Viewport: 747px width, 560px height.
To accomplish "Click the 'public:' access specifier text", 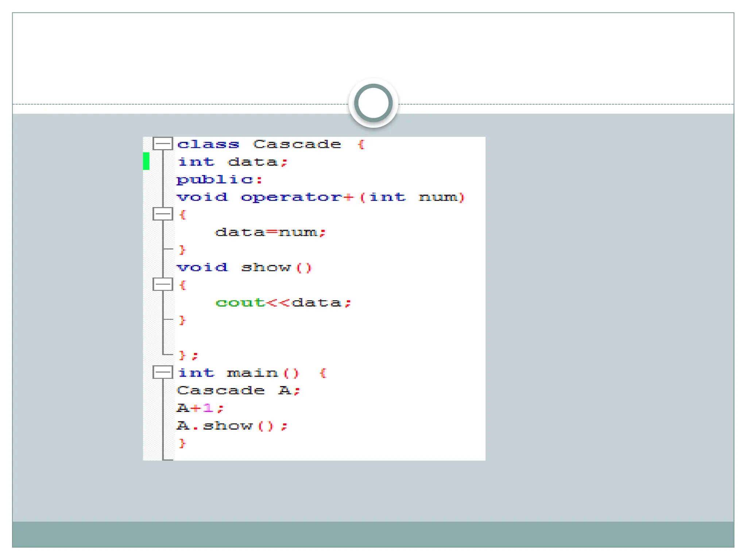I will (x=219, y=179).
